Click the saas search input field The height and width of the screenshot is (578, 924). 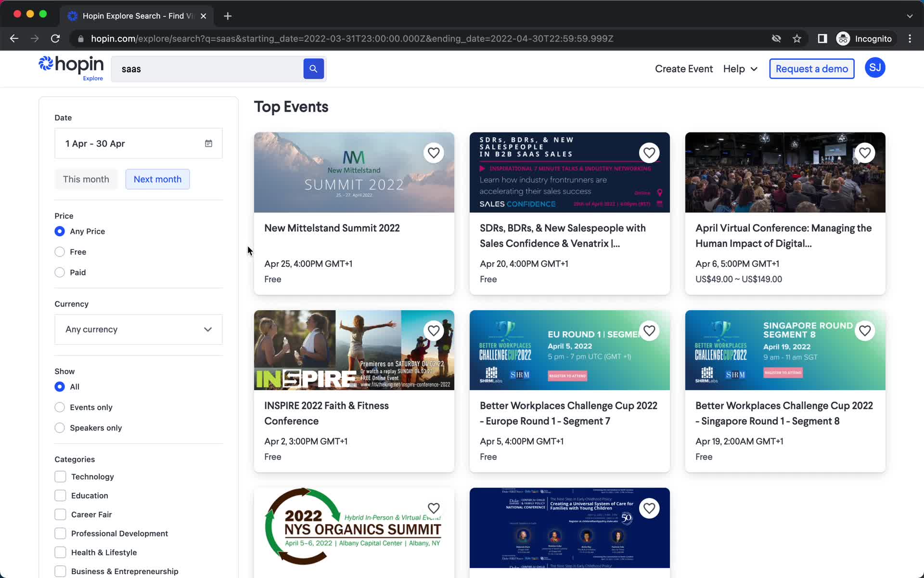tap(207, 69)
